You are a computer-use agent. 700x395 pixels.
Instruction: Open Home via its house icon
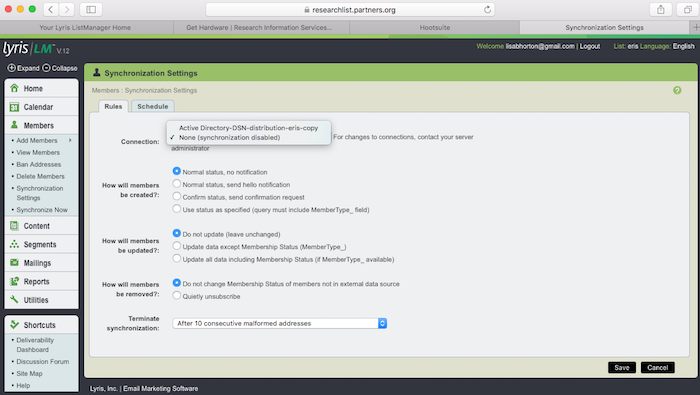click(x=14, y=88)
